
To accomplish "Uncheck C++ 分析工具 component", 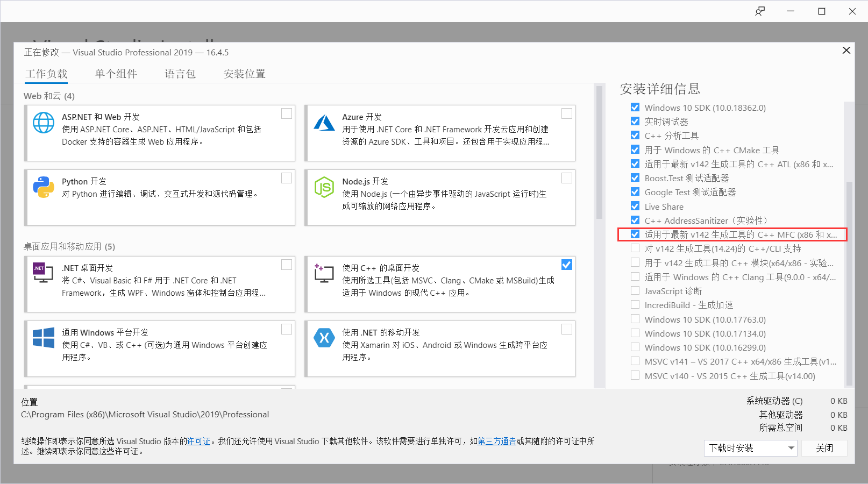I will point(635,136).
